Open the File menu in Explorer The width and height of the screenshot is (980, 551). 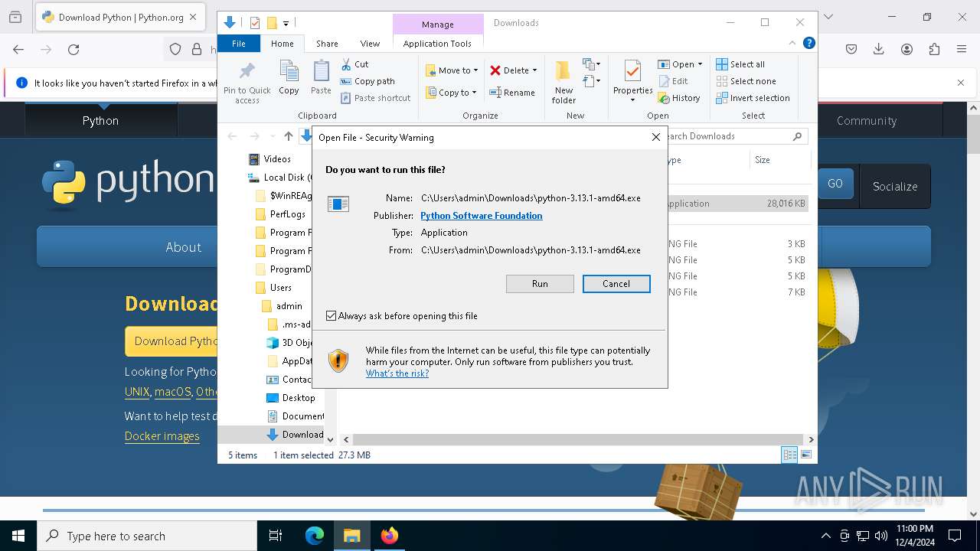click(x=239, y=44)
